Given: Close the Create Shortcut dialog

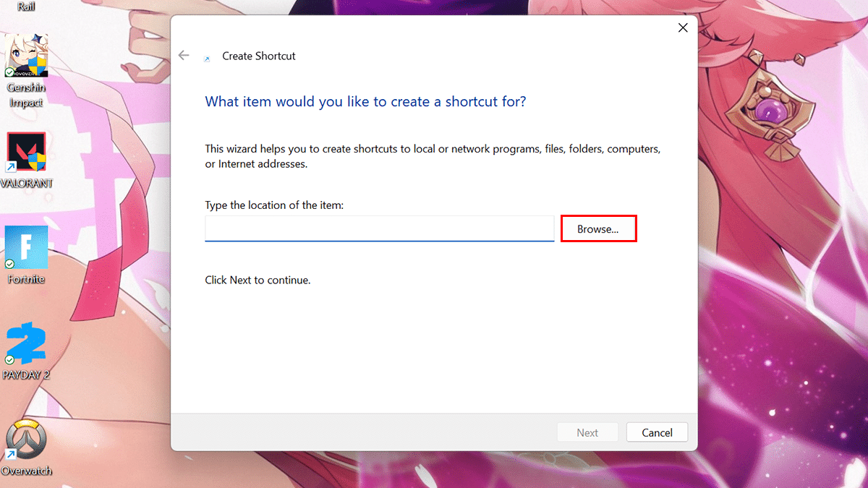Looking at the screenshot, I should [682, 28].
